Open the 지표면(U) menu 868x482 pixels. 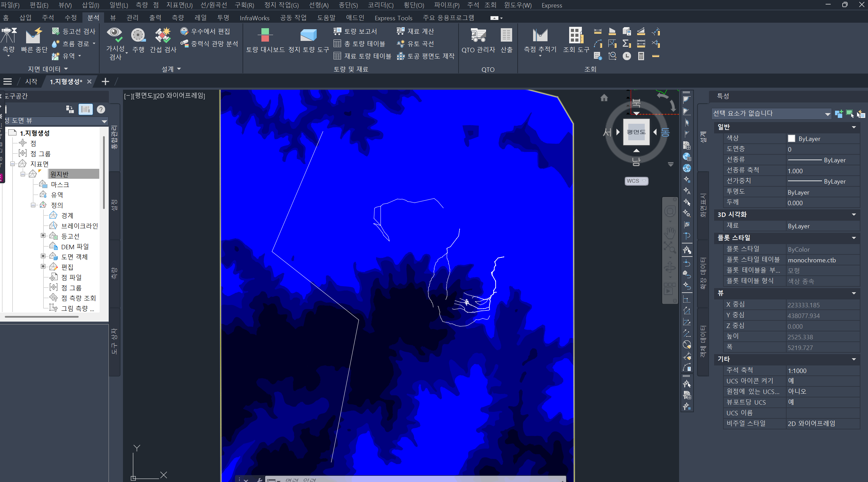[179, 5]
